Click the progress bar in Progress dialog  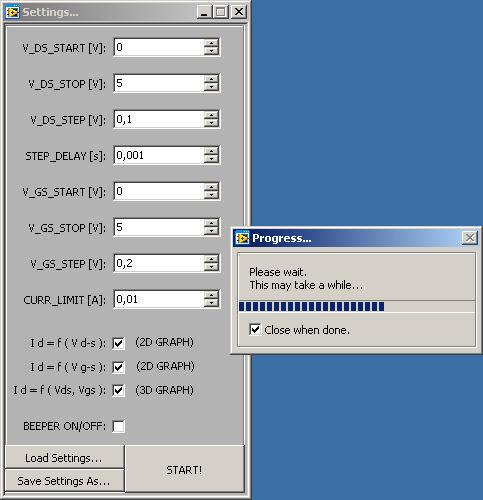356,306
